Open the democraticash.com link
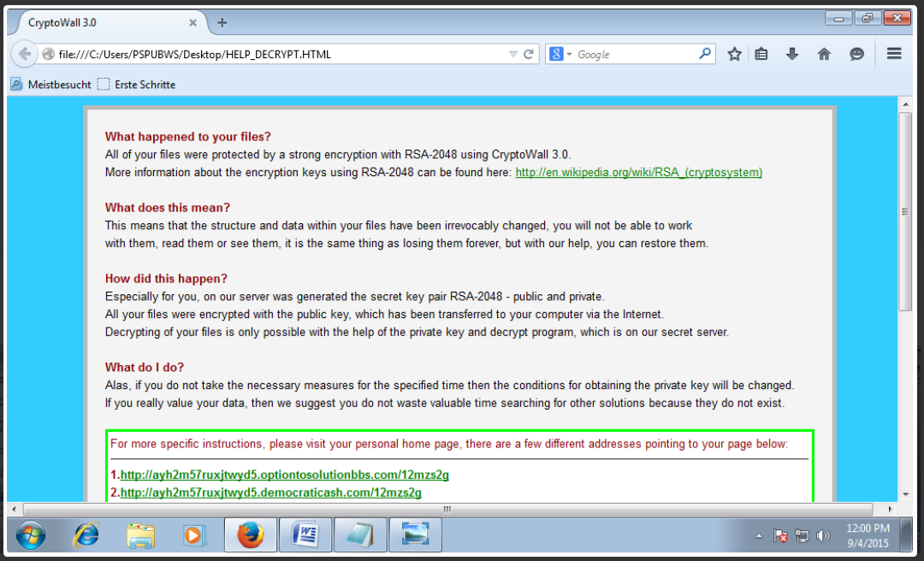 270,492
